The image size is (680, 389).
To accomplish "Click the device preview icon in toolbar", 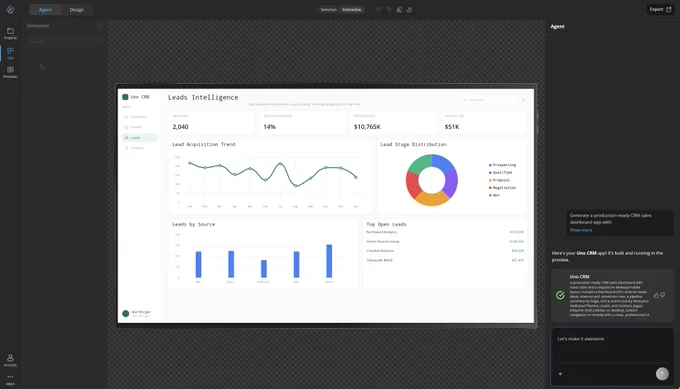I will pyautogui.click(x=399, y=10).
